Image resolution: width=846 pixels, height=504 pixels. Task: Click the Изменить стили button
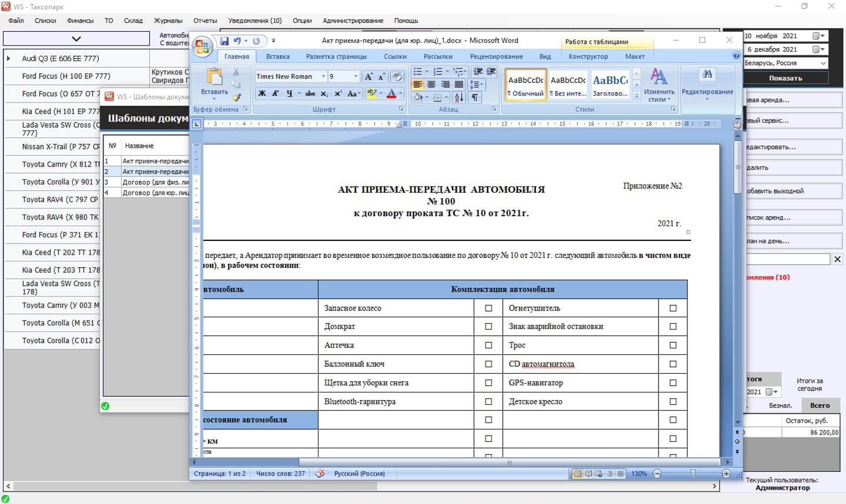[x=659, y=85]
